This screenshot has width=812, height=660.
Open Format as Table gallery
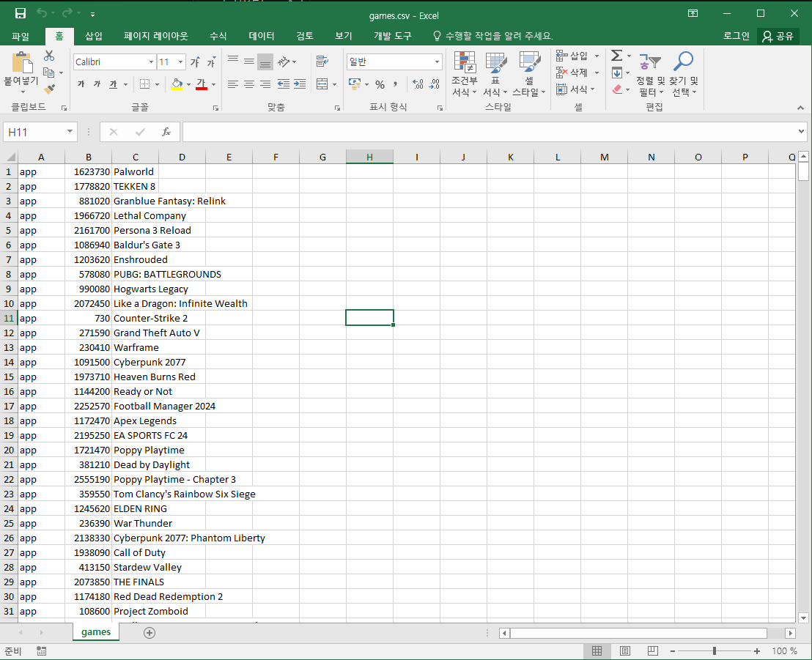[495, 74]
